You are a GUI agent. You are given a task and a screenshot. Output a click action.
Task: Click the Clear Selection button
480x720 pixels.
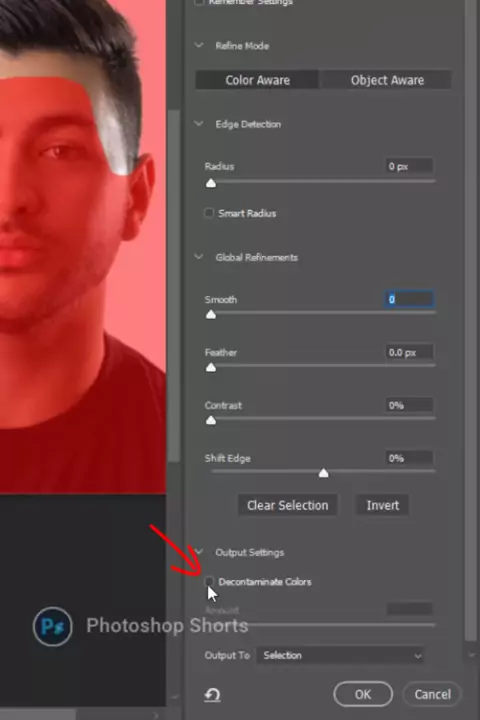coord(288,505)
